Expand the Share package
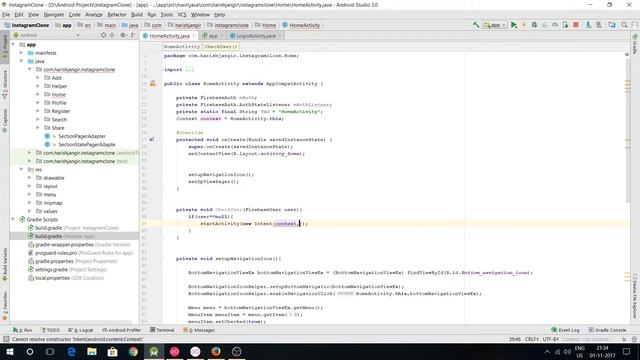This screenshot has height=360, width=640. tap(38, 128)
